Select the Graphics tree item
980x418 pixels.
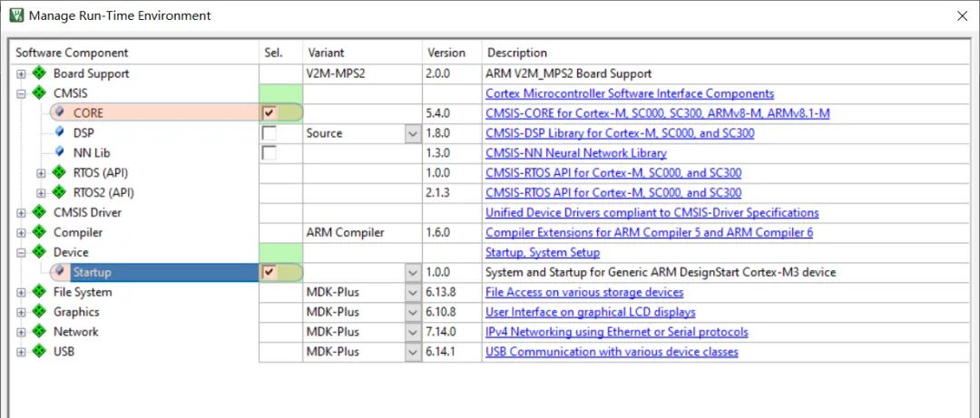[x=76, y=312]
